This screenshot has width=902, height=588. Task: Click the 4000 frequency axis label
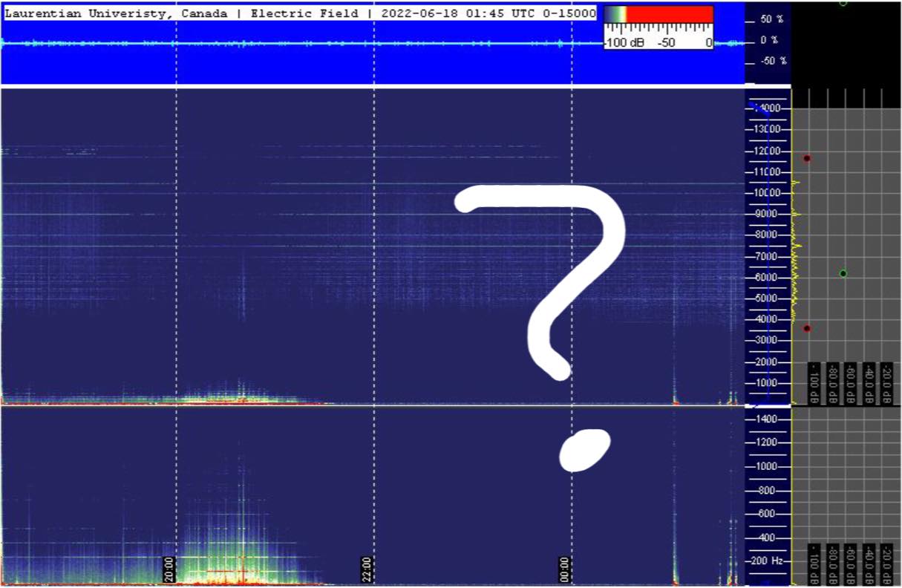click(x=768, y=319)
